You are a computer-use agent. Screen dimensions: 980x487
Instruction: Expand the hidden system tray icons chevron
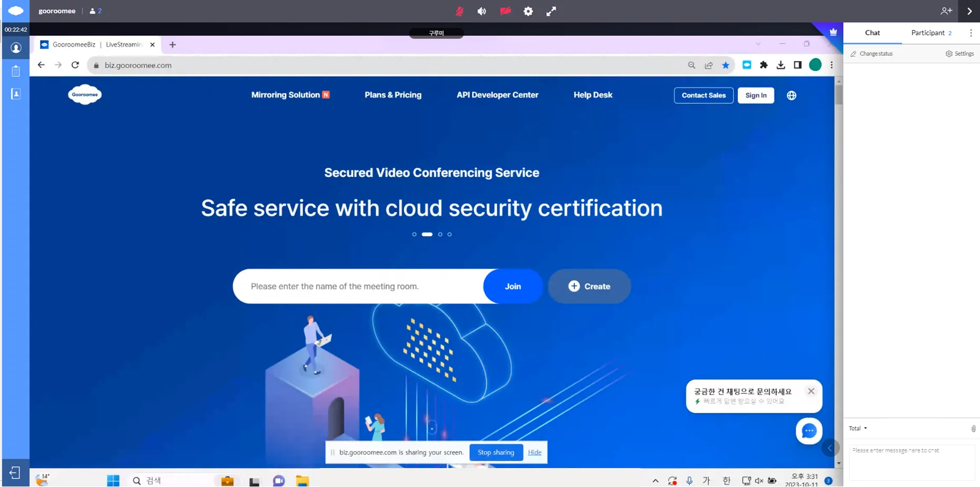[655, 481]
